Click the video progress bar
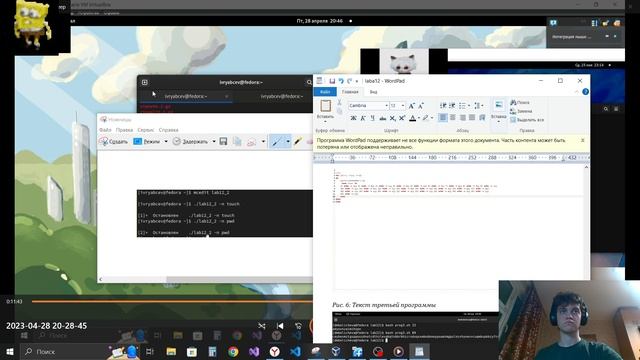Image resolution: width=640 pixels, height=360 pixels. tap(172, 302)
